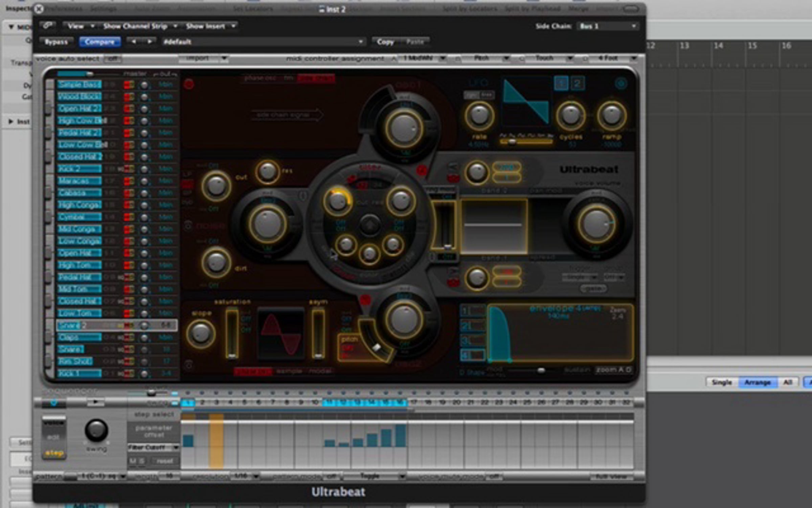Start sequencer playback with the play button
Viewport: 812px width, 508px height.
pyautogui.click(x=96, y=402)
